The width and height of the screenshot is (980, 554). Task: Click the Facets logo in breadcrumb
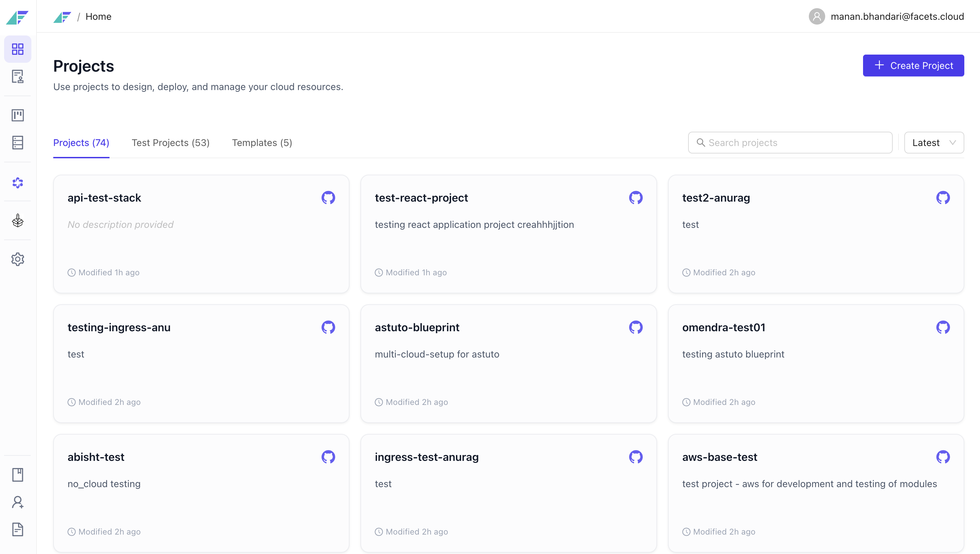pyautogui.click(x=62, y=17)
